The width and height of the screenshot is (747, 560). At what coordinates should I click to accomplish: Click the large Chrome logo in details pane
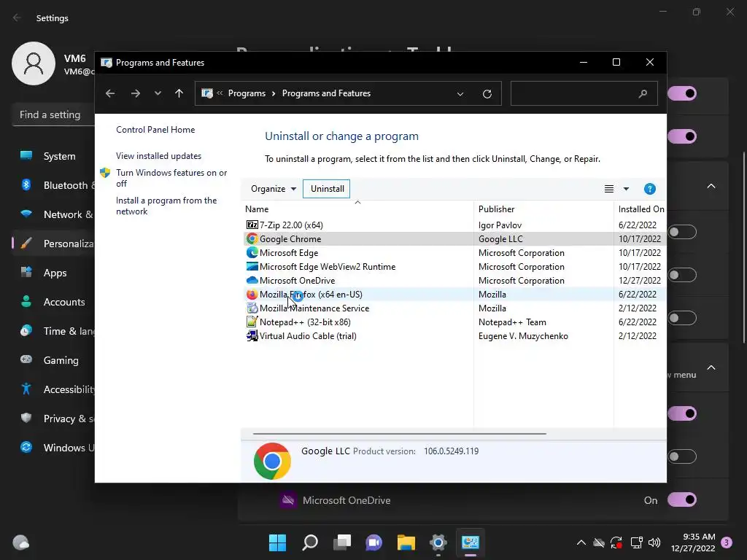point(272,461)
